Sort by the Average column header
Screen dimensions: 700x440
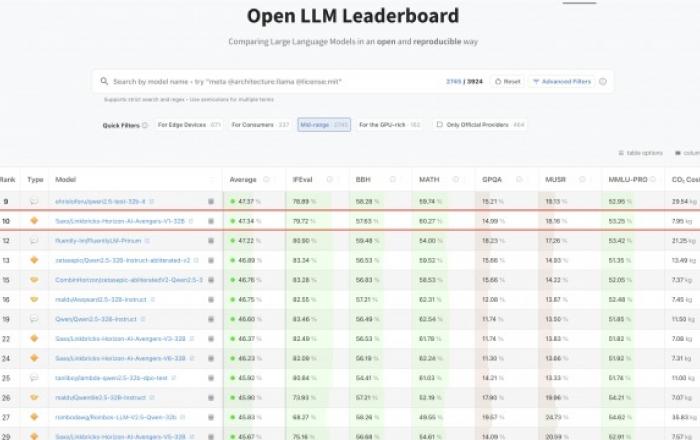coord(243,179)
